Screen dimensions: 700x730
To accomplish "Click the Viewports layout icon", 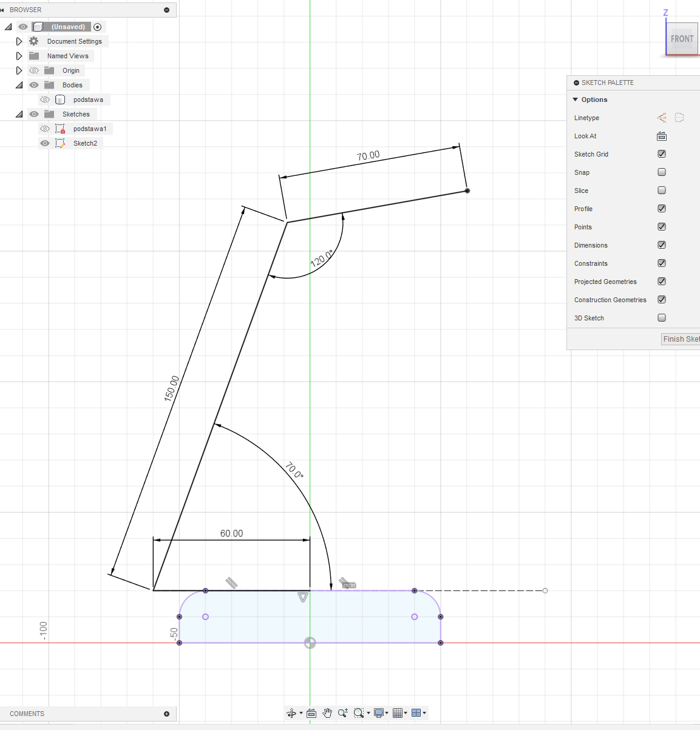I will [416, 713].
